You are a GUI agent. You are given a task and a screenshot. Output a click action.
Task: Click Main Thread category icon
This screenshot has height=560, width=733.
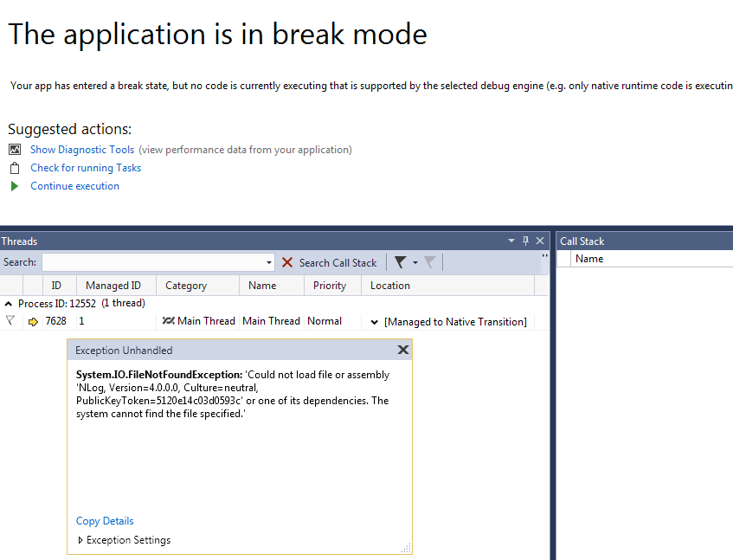click(x=168, y=320)
